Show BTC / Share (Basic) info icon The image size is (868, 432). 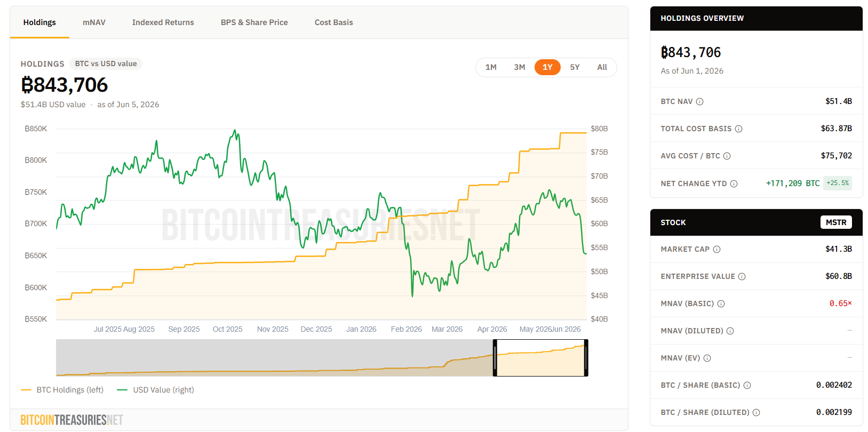(747, 385)
